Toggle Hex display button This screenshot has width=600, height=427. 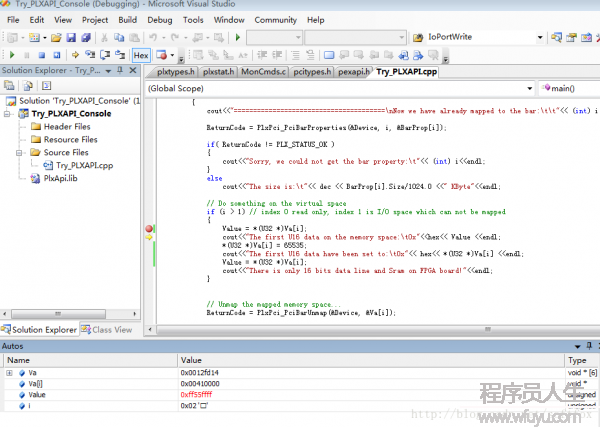click(141, 55)
